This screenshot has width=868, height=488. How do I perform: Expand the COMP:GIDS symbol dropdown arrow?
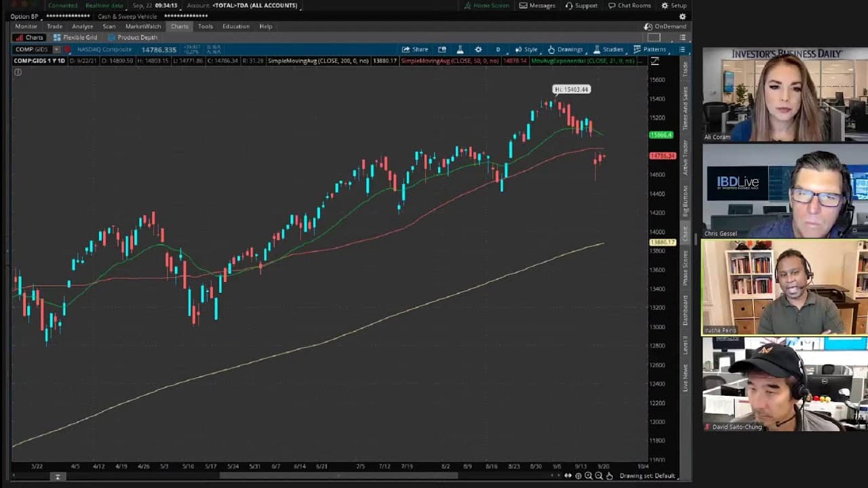pos(57,49)
